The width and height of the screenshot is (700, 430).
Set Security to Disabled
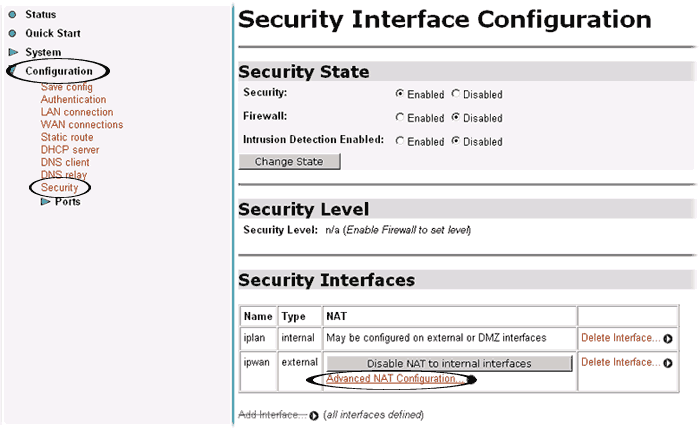point(456,94)
